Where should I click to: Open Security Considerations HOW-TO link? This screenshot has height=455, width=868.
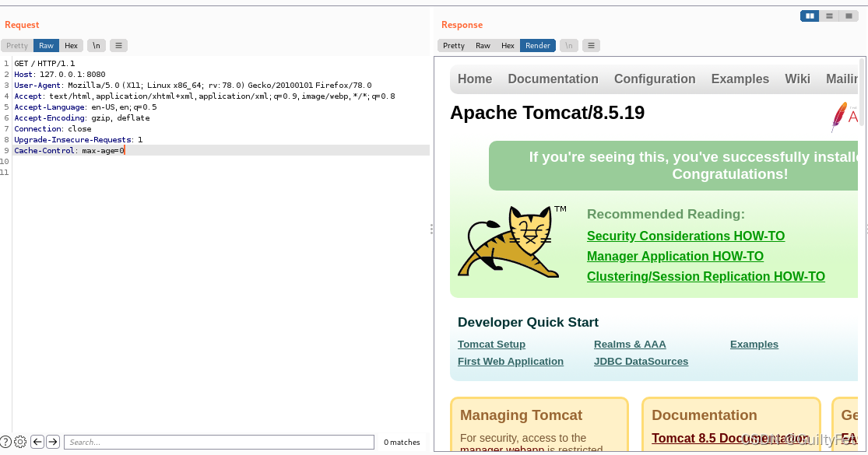click(686, 236)
